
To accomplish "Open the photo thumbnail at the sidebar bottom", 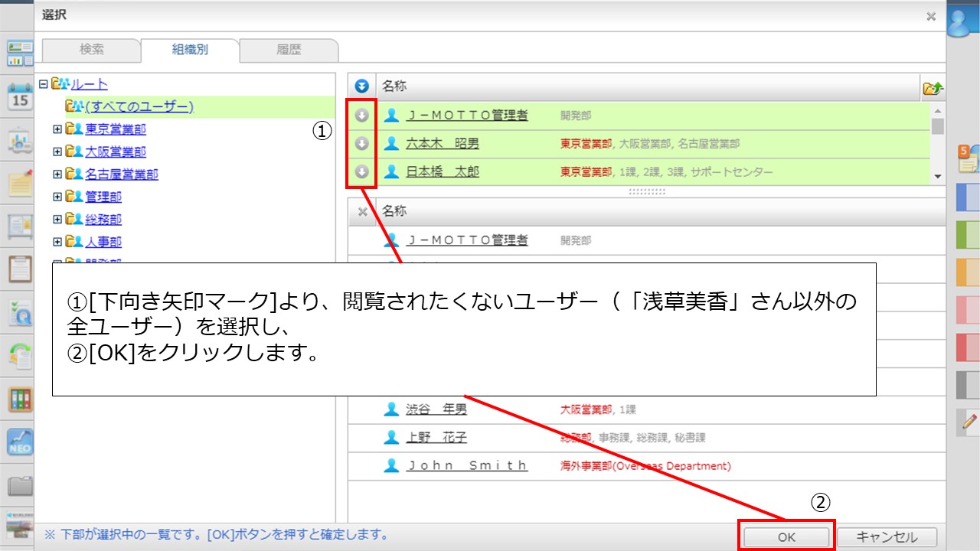I will click(20, 525).
